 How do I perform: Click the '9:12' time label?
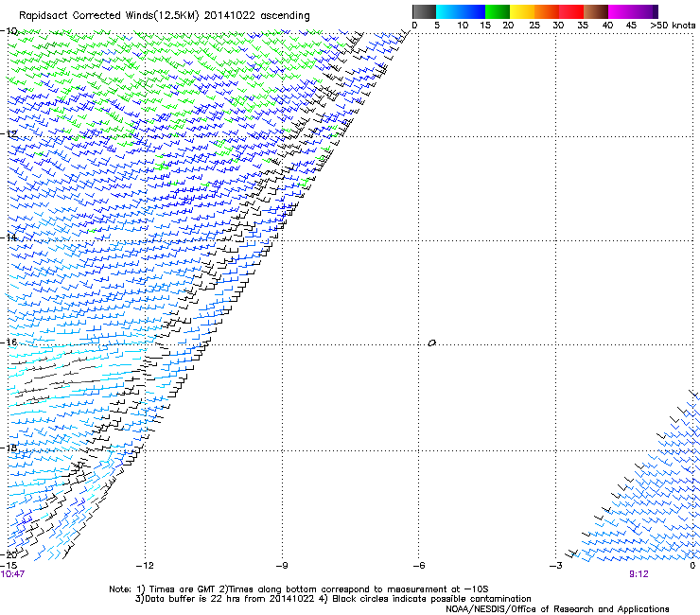[x=639, y=573]
